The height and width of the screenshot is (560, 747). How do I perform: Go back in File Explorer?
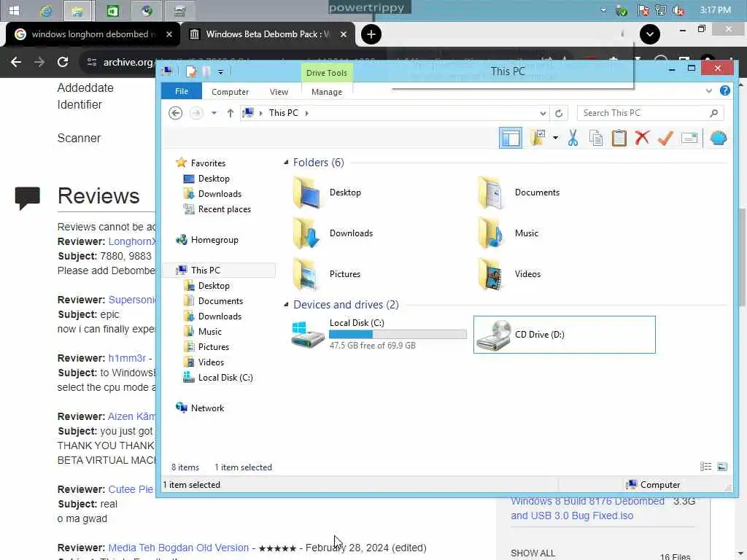pos(175,113)
